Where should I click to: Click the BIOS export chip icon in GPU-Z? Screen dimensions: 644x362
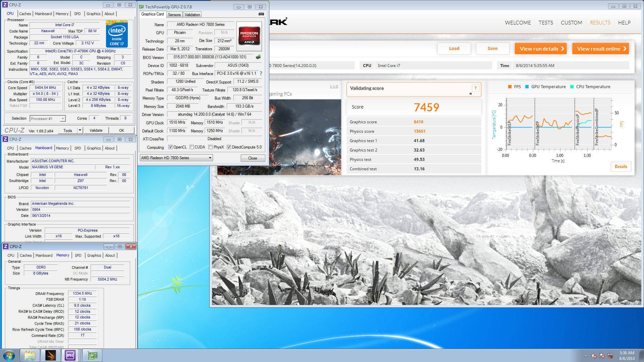258,57
